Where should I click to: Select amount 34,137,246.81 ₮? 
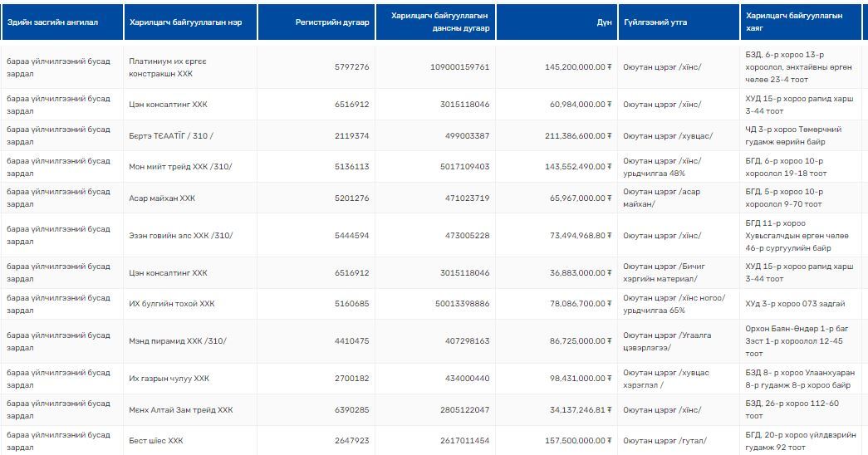coord(581,410)
